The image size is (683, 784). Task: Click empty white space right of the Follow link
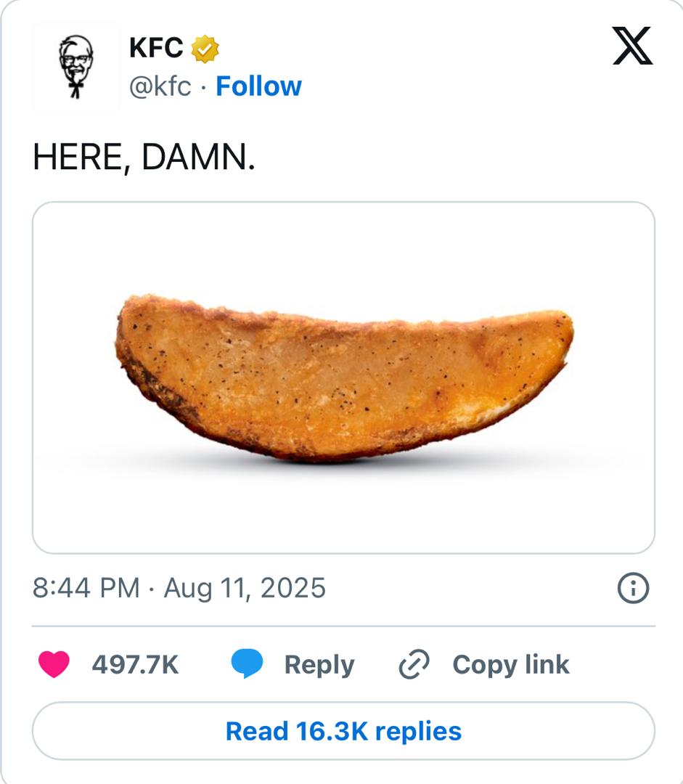(450, 86)
